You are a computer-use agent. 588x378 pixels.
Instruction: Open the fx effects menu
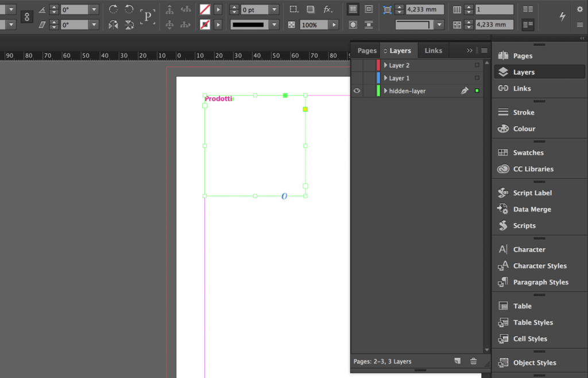click(328, 9)
